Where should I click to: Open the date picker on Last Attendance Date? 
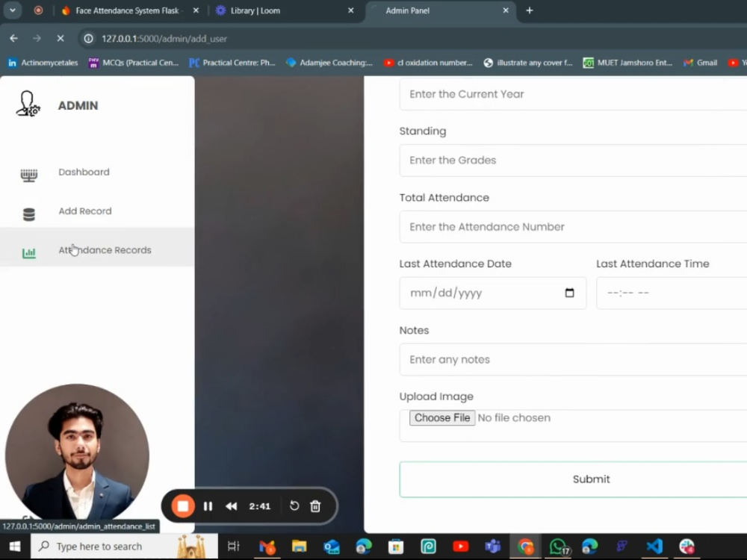pos(569,292)
